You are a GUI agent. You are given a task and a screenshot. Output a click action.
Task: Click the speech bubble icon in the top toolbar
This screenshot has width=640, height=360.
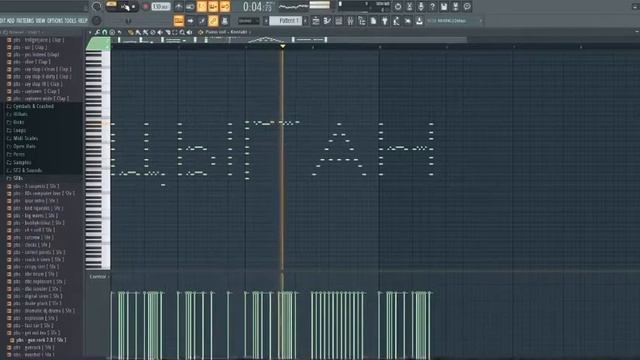point(467,7)
